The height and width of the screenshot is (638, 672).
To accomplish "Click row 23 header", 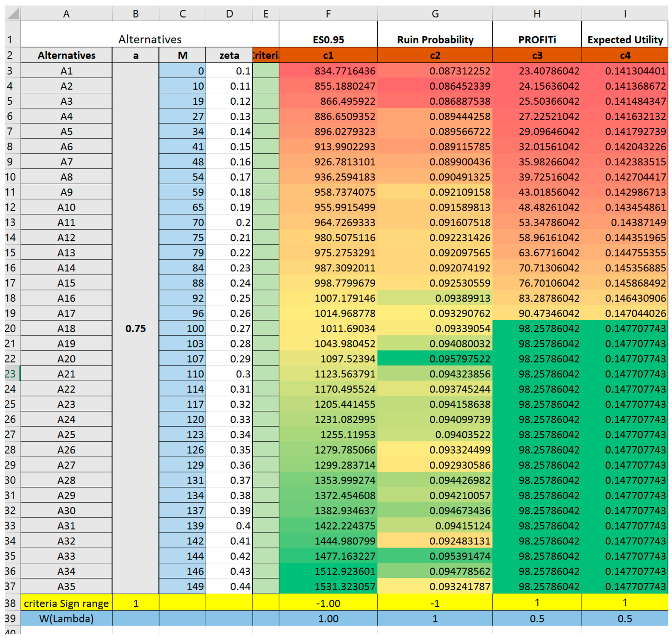I will click(10, 374).
